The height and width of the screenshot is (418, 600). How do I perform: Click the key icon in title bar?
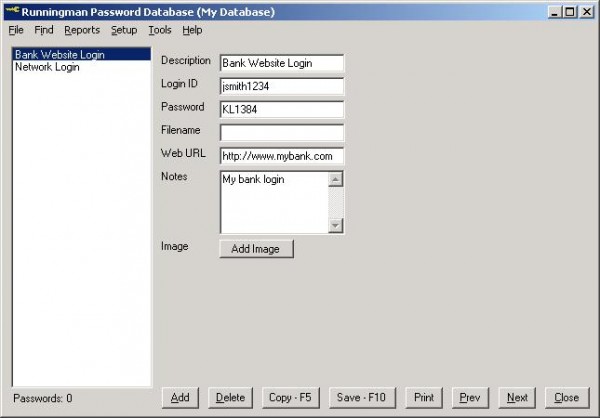pyautogui.click(x=12, y=10)
